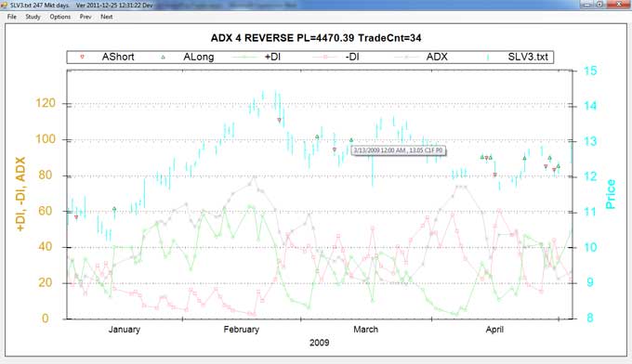632x364 pixels.
Task: Close the window
Action: [620, 4]
